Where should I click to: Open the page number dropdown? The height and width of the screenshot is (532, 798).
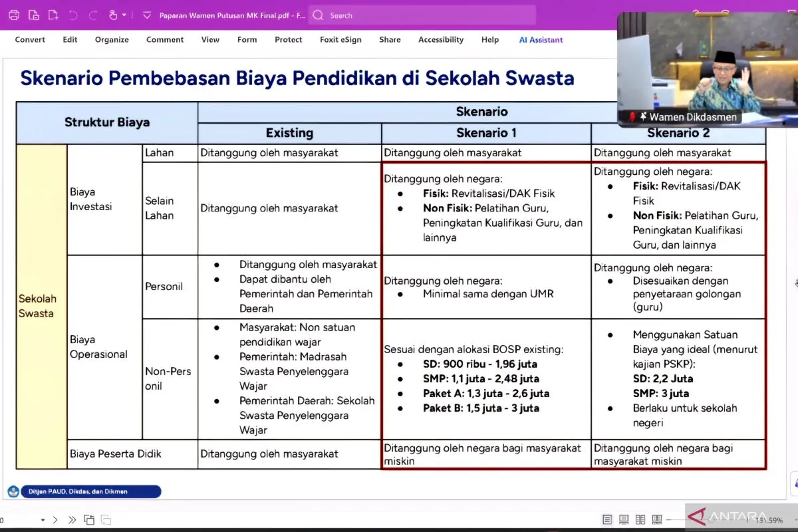pos(43,519)
